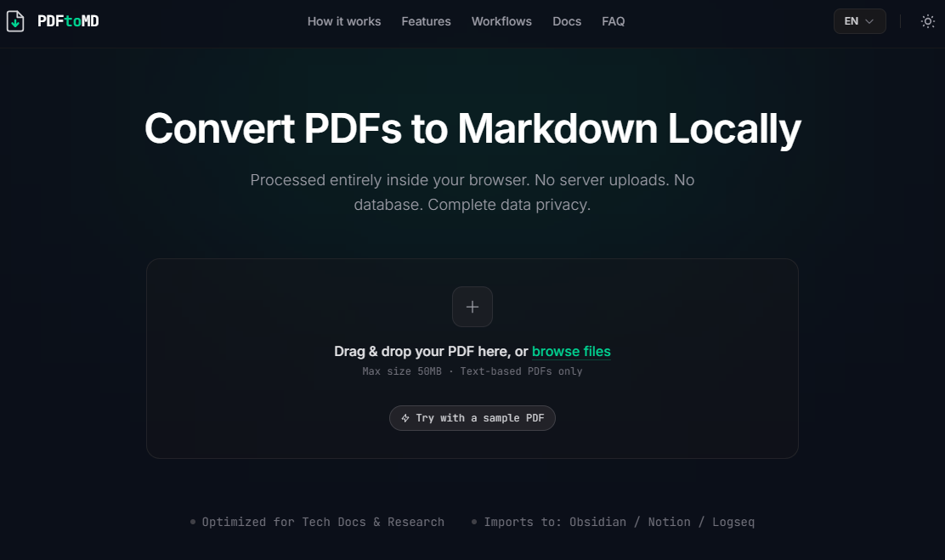Image resolution: width=945 pixels, height=560 pixels.
Task: Navigate to Docs
Action: point(567,21)
